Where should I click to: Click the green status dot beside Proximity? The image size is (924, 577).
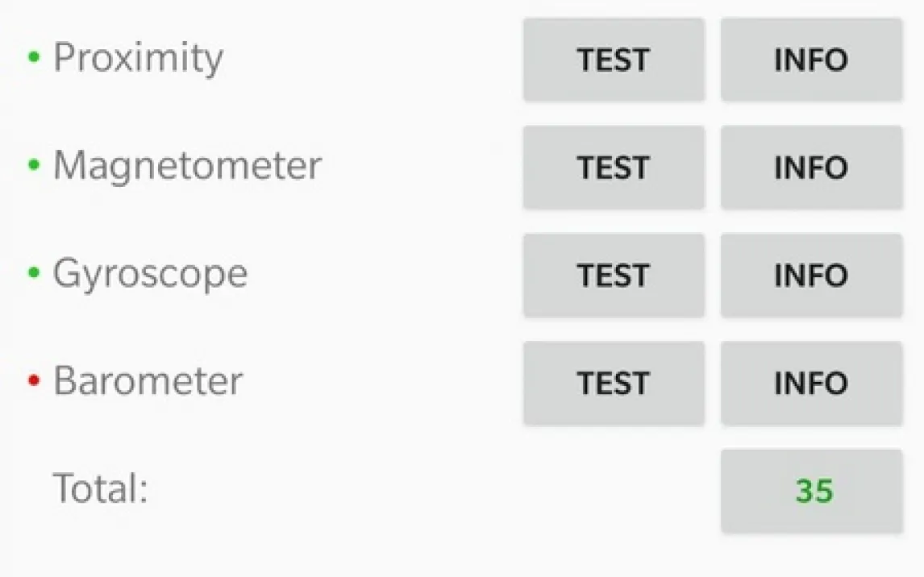[x=34, y=57]
